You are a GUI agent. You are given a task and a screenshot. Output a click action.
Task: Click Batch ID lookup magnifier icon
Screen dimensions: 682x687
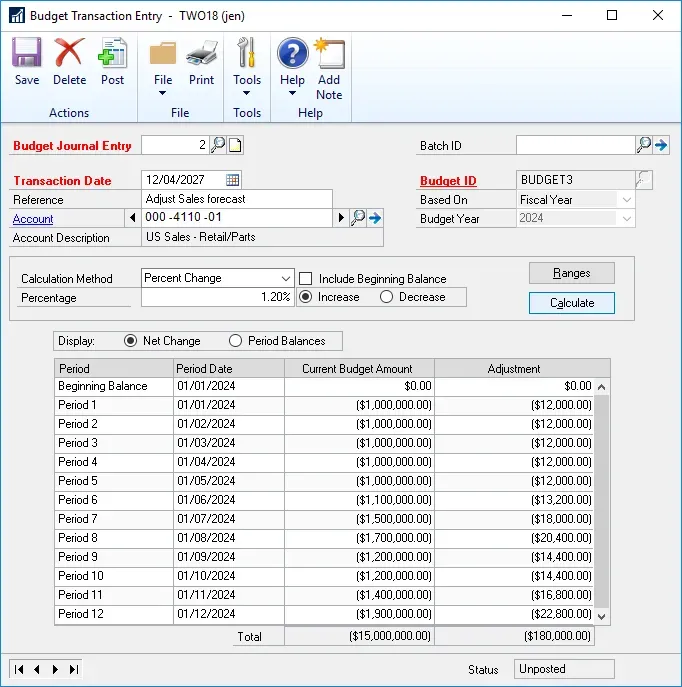tap(643, 145)
